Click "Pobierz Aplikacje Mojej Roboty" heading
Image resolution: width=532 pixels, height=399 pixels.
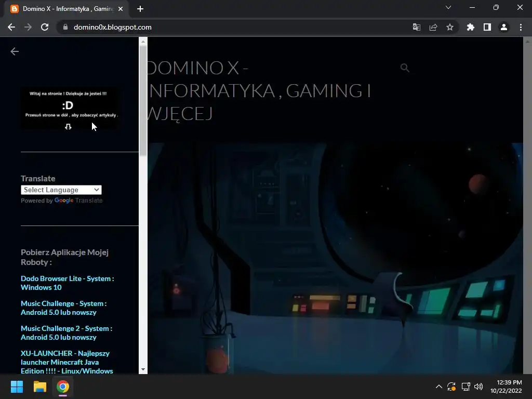coord(64,257)
